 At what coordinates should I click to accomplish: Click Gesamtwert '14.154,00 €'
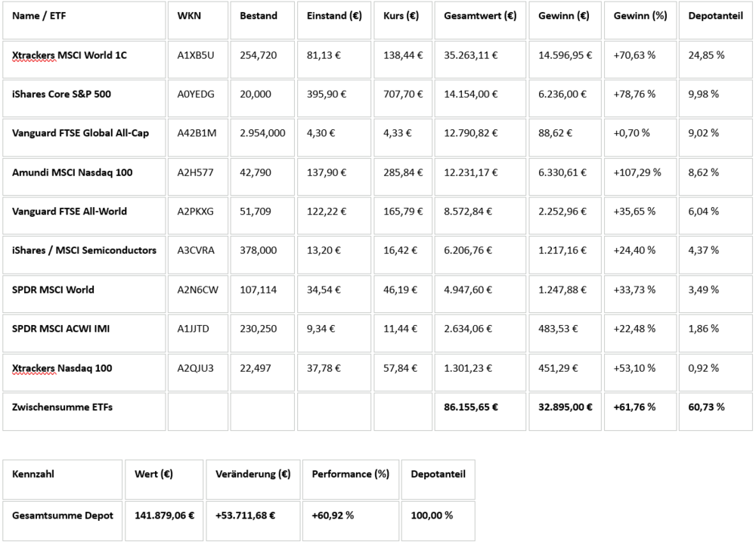[480, 99]
